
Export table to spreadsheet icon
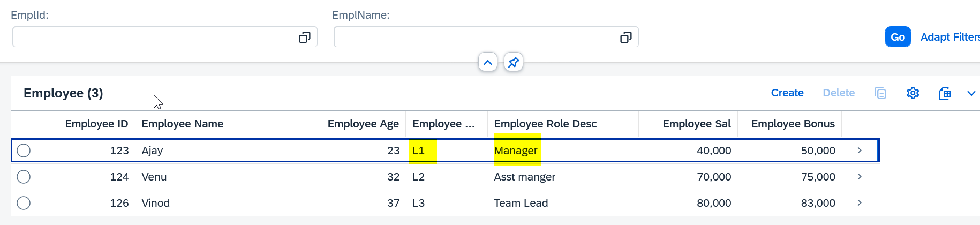945,93
